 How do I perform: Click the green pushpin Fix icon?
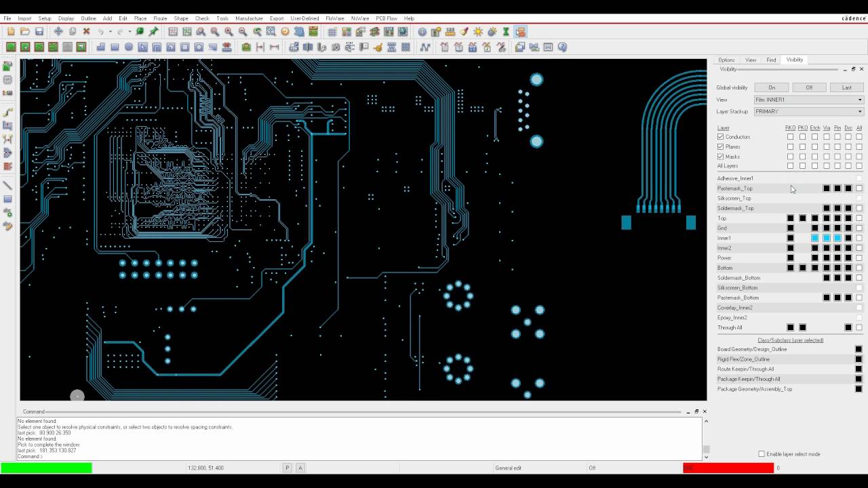[154, 32]
